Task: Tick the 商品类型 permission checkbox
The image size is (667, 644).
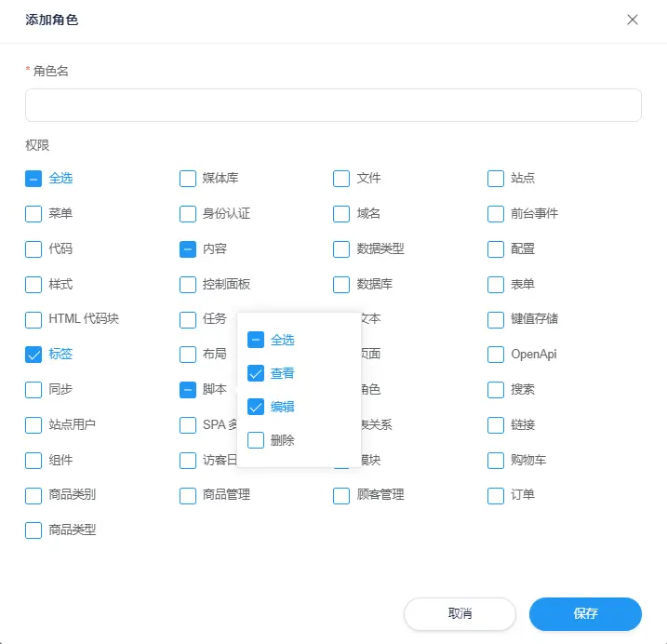Action: tap(33, 530)
